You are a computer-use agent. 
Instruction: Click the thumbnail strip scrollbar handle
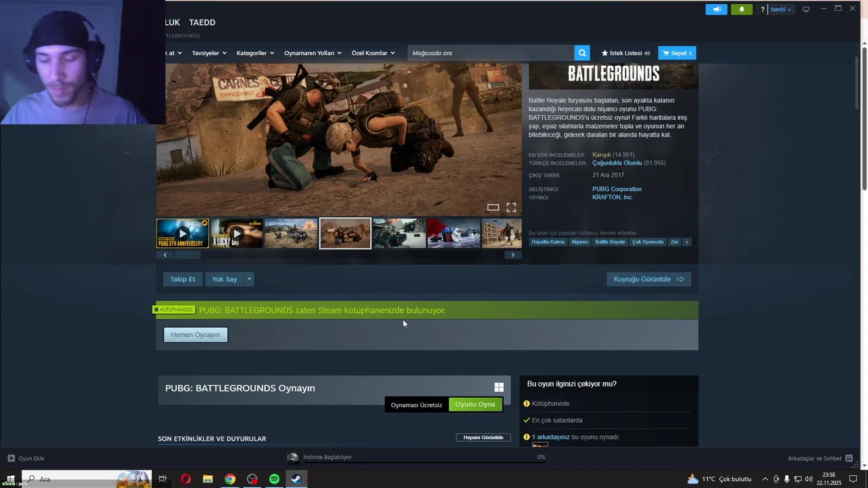click(x=188, y=255)
